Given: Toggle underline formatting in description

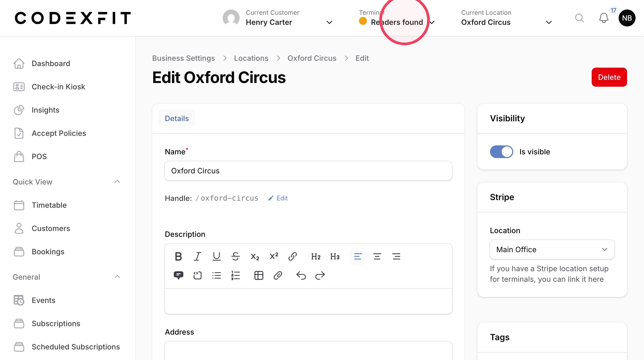Looking at the screenshot, I should [216, 256].
